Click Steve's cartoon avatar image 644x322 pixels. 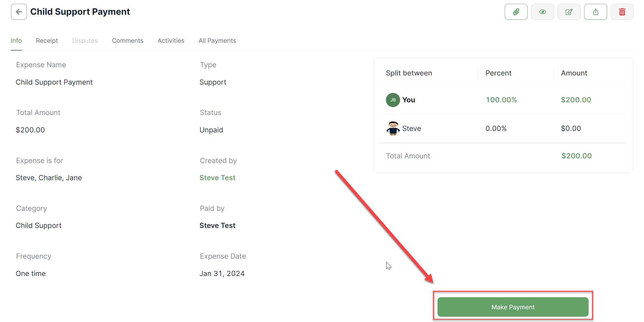tap(393, 129)
